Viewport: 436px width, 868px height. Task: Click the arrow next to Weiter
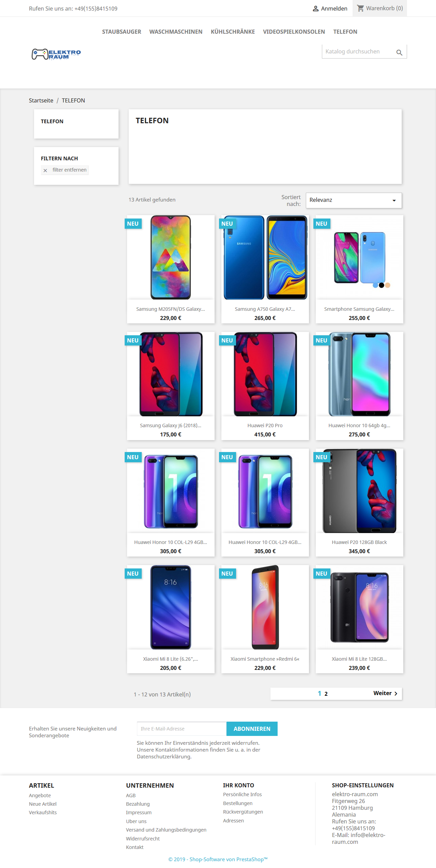(396, 693)
